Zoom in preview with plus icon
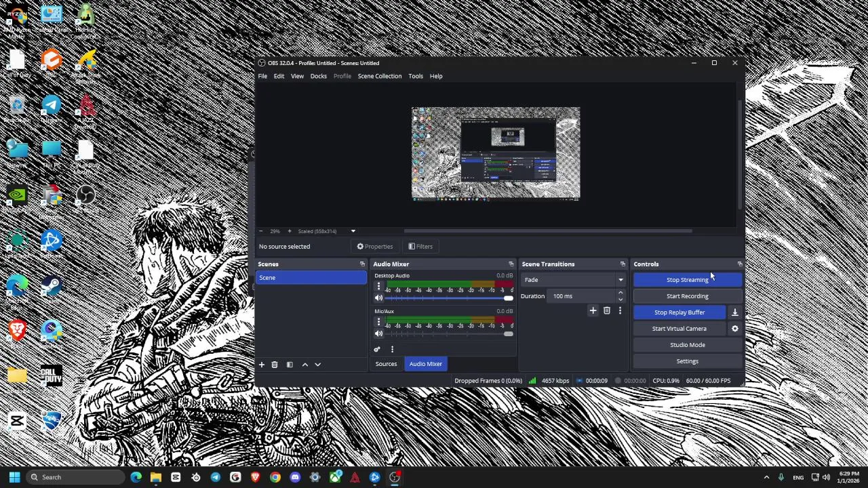Screen dimensions: 868x488 coord(289,231)
